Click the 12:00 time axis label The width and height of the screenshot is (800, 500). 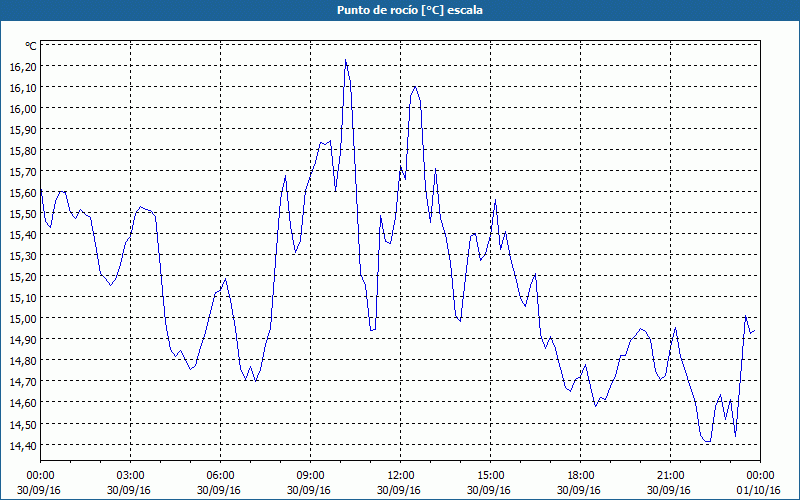click(x=401, y=476)
